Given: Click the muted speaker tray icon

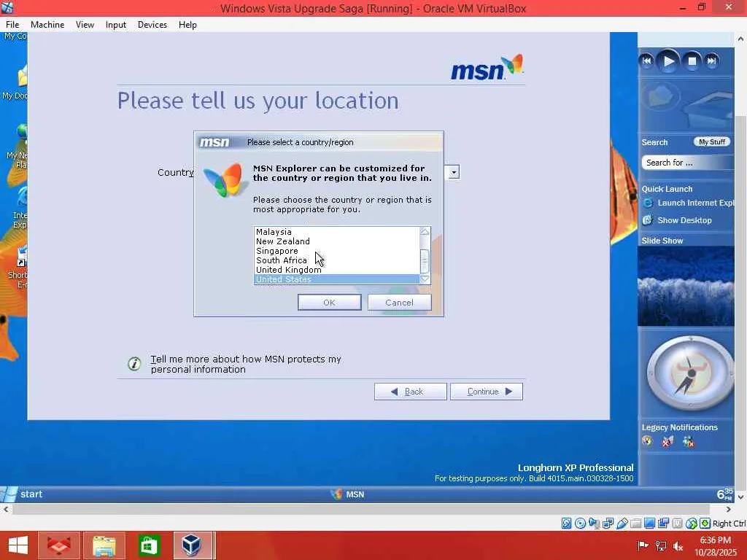Looking at the screenshot, I should point(678,545).
